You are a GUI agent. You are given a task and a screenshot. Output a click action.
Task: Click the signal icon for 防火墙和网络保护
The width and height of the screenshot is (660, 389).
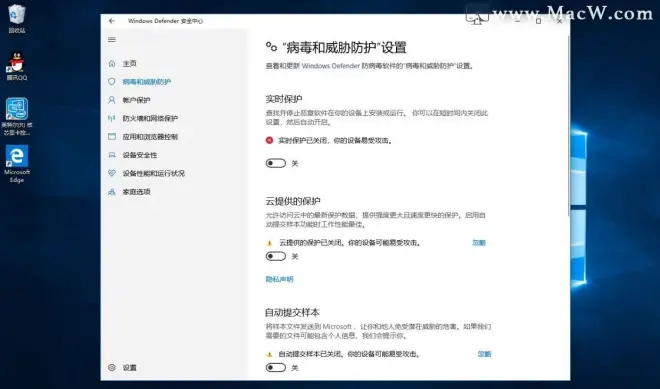pos(112,118)
